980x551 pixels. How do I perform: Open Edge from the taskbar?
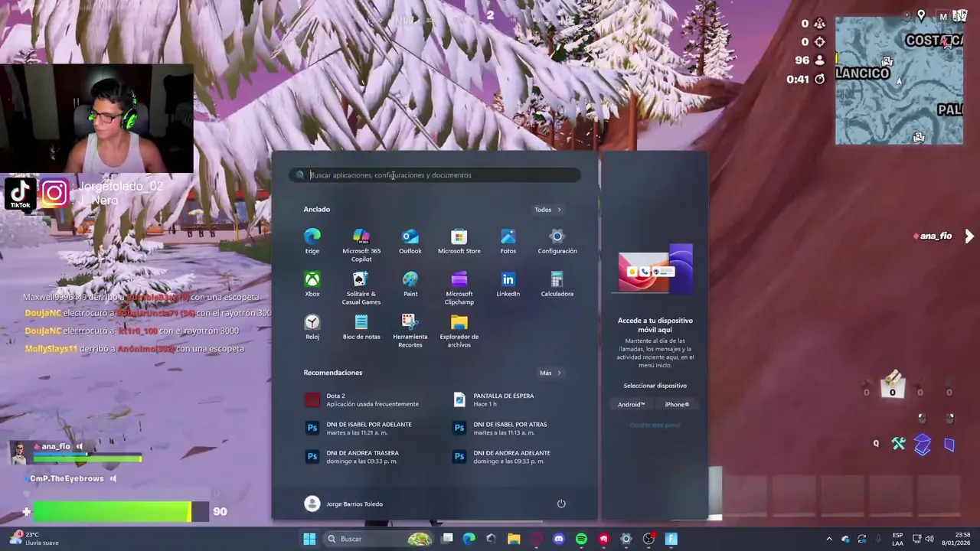click(469, 539)
